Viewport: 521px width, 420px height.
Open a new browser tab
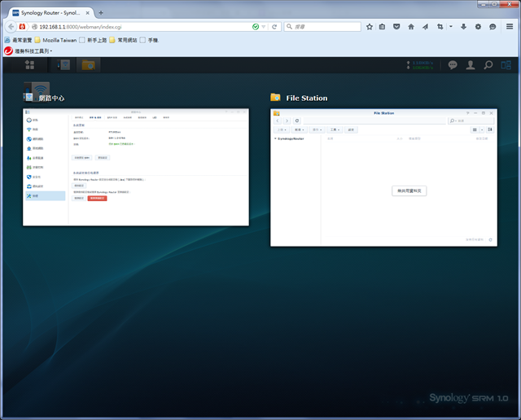[101, 13]
